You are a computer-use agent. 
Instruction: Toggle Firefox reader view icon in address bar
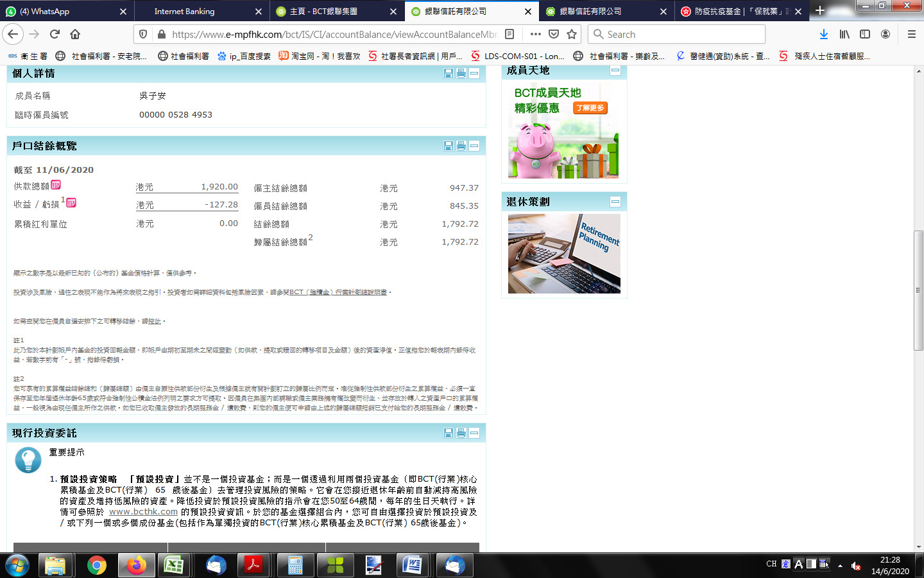509,34
